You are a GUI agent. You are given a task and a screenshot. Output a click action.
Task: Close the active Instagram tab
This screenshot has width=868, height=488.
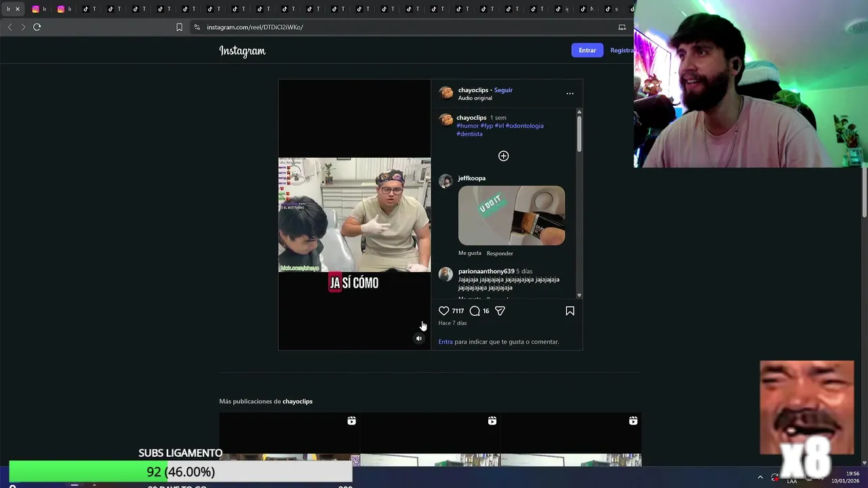point(18,9)
